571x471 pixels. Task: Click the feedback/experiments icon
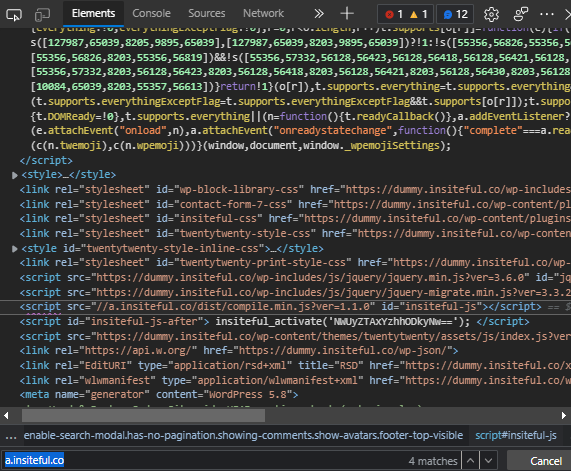click(x=520, y=14)
